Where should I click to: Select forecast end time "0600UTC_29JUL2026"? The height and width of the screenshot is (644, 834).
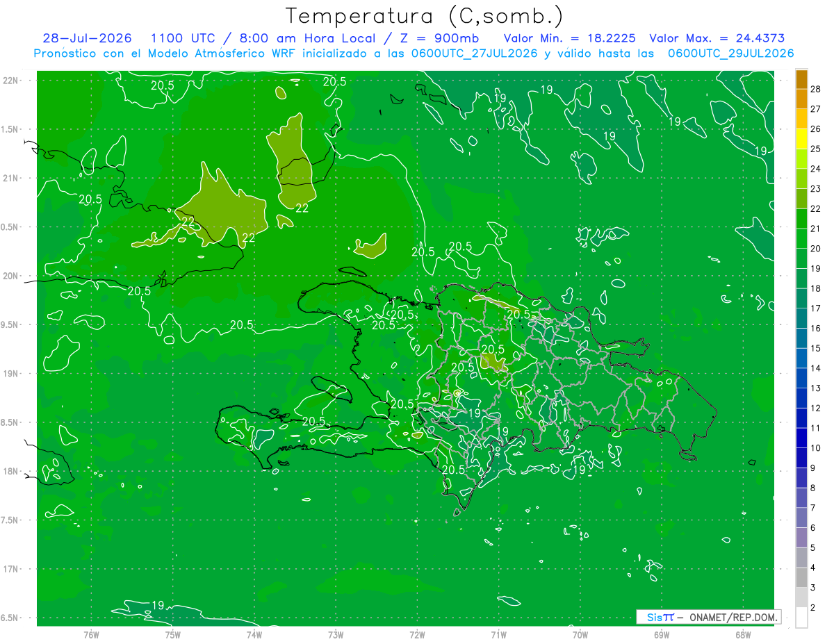[731, 53]
